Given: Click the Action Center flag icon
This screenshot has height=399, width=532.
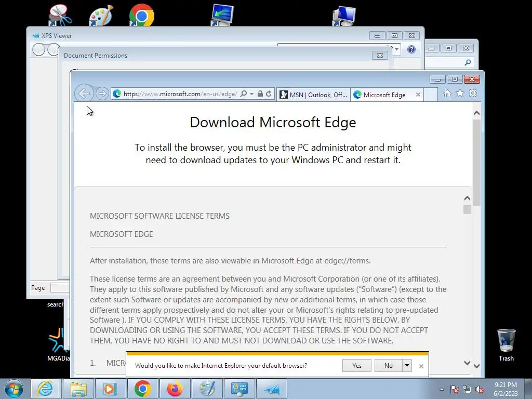Looking at the screenshot, I should click(x=454, y=389).
